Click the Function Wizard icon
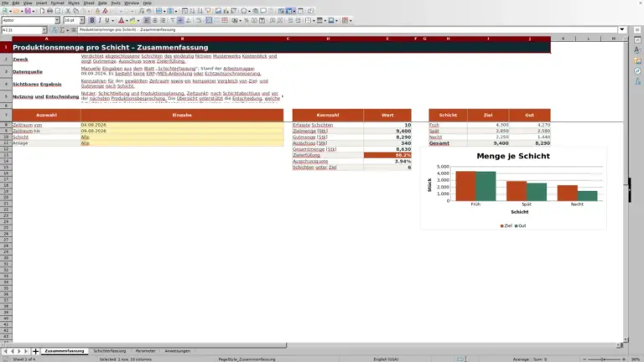 tap(54, 30)
